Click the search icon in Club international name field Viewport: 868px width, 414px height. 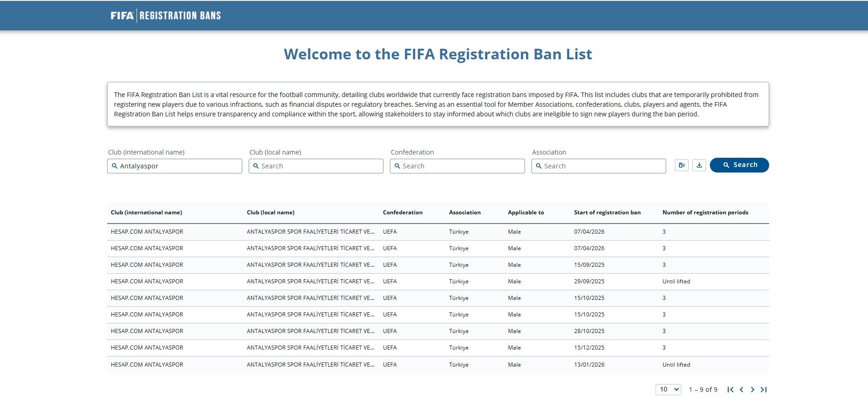click(115, 166)
